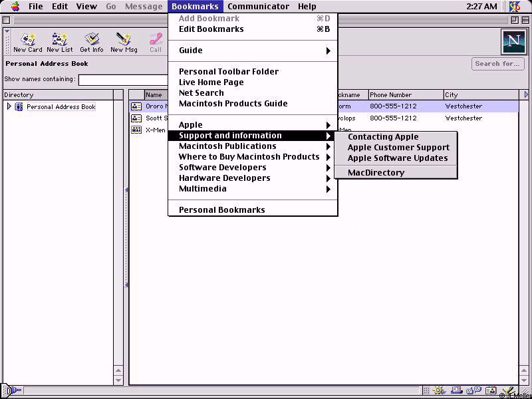The width and height of the screenshot is (532, 399).
Task: Click the 800-555-1212 phone number in the Ororo row
Action: pos(393,106)
